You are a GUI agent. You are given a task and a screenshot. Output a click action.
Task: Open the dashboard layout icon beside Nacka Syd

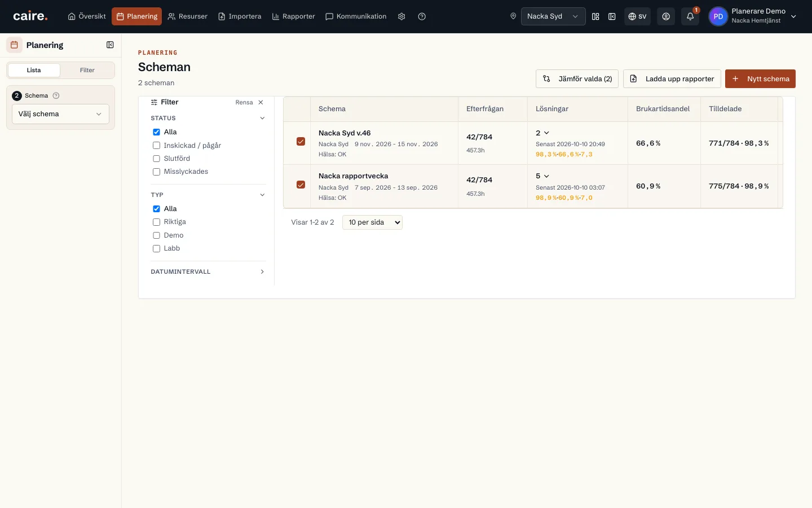click(595, 16)
